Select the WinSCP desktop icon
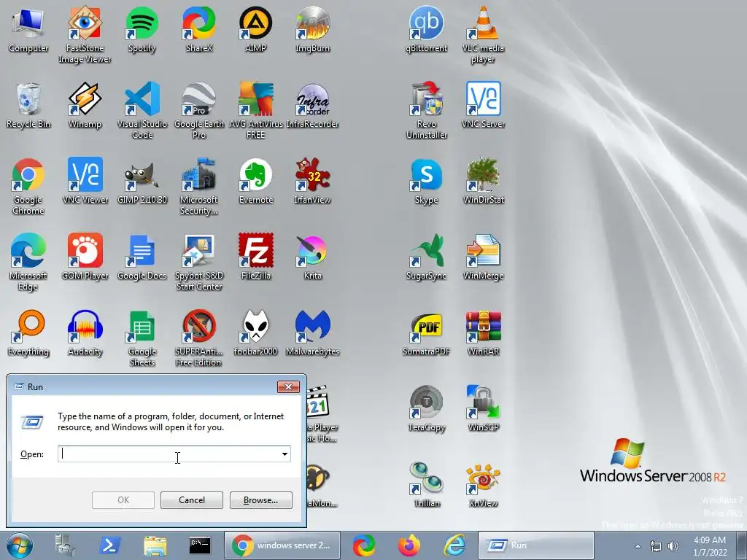 483,408
